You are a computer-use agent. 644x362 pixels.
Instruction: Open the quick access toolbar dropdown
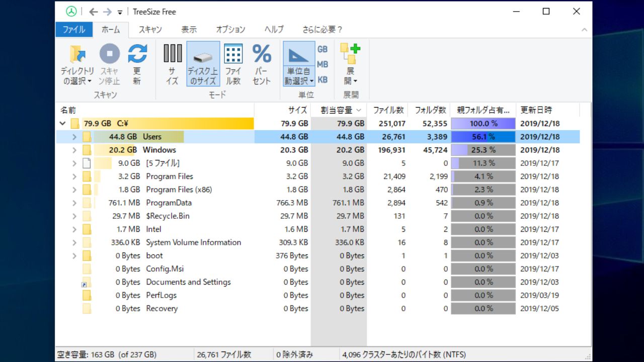click(120, 12)
